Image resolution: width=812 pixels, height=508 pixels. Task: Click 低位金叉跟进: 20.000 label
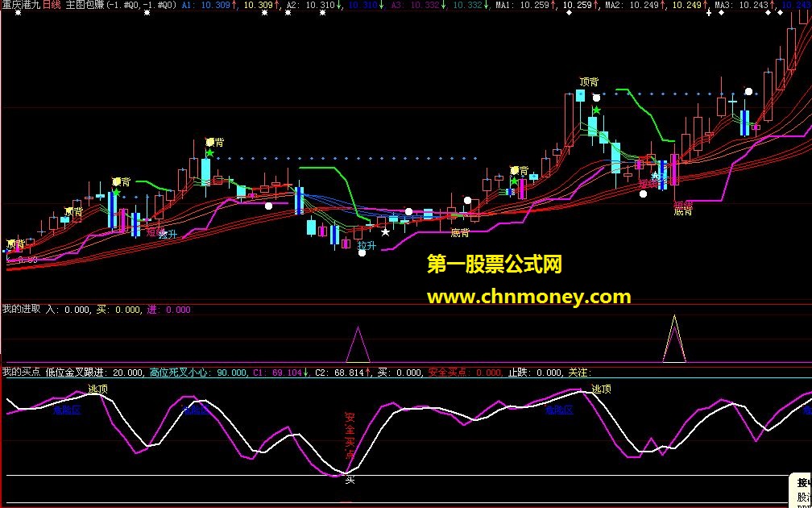(94, 373)
